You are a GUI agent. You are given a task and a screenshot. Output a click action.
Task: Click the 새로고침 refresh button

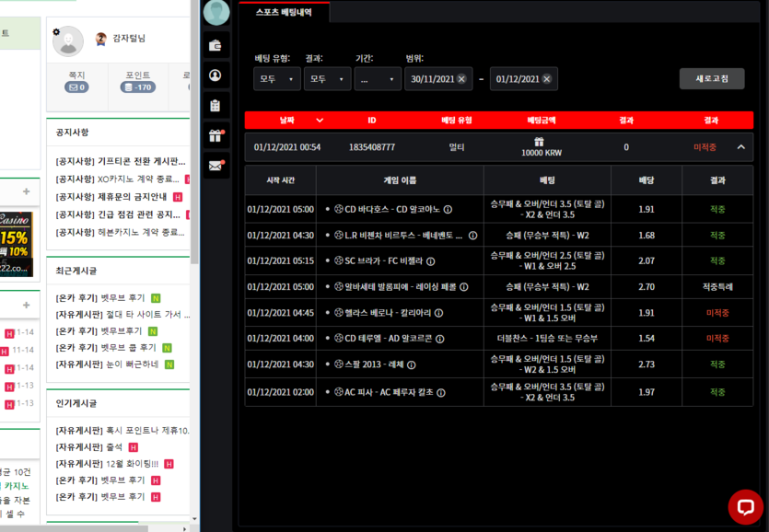[712, 78]
